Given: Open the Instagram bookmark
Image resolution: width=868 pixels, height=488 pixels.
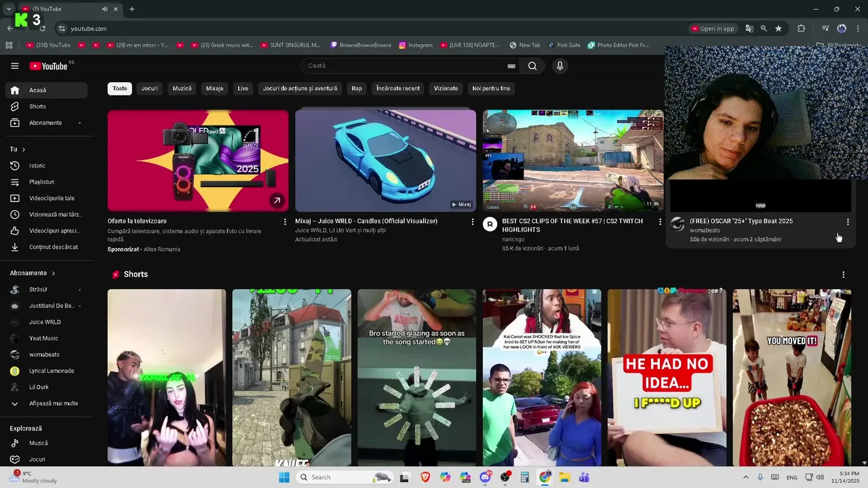Looking at the screenshot, I should click(416, 45).
